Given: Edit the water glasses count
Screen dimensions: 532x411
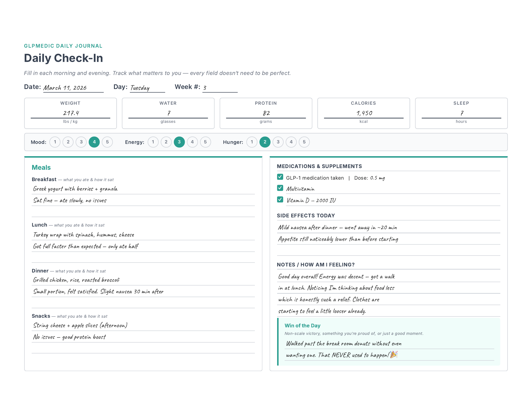Looking at the screenshot, I should pyautogui.click(x=168, y=113).
